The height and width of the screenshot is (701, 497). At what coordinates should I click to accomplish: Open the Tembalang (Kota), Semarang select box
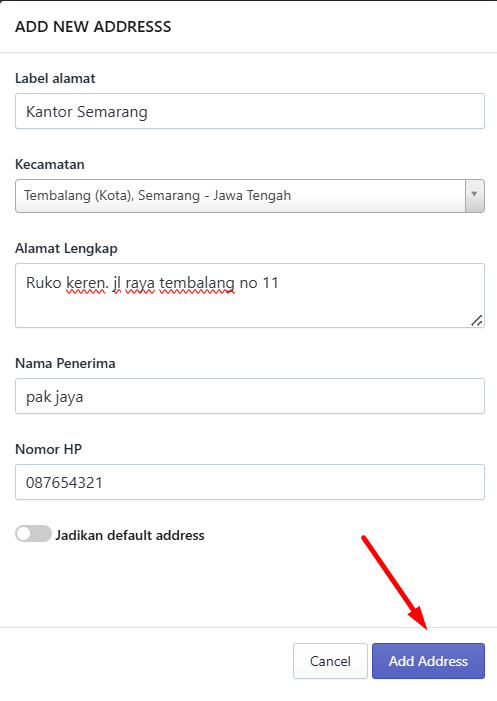point(250,196)
